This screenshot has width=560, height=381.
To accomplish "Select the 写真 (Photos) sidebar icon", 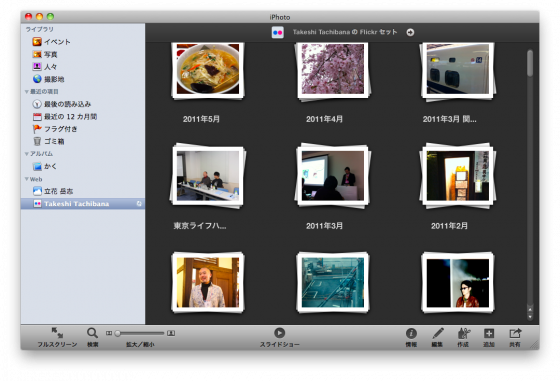I will tap(37, 54).
